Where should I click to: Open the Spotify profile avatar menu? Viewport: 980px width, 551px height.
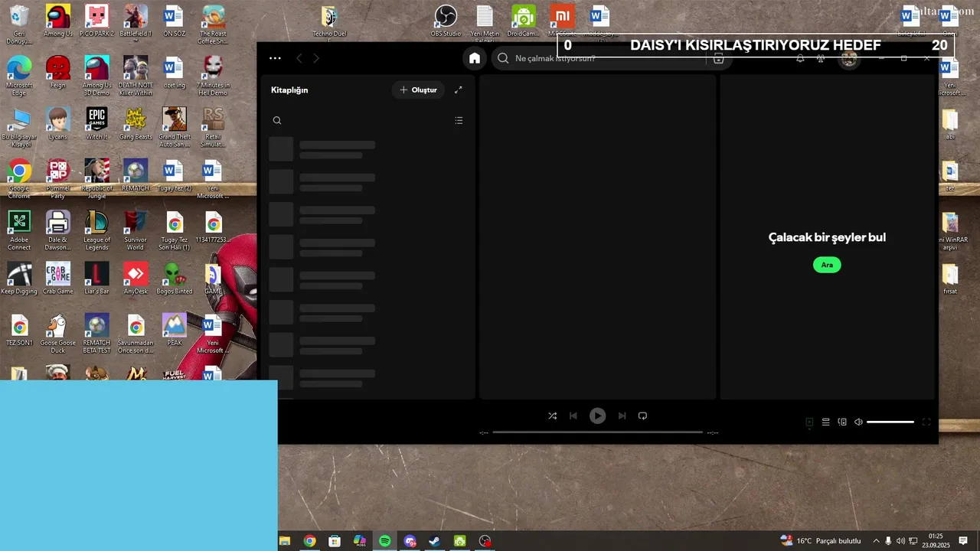coord(848,59)
